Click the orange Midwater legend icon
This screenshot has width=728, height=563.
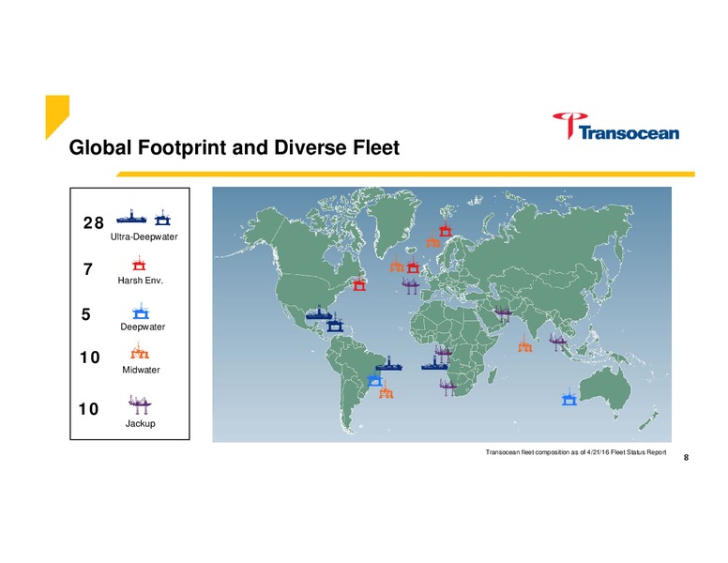[x=139, y=351]
